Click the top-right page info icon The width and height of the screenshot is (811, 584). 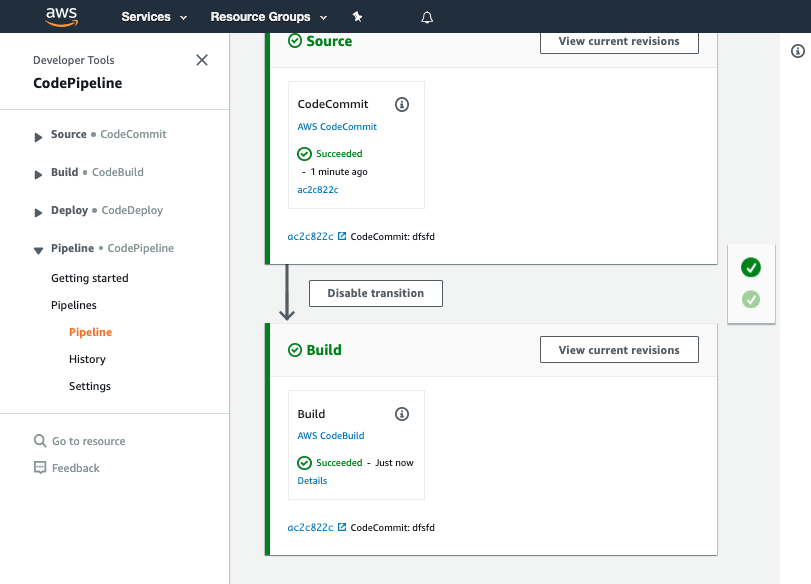click(798, 51)
